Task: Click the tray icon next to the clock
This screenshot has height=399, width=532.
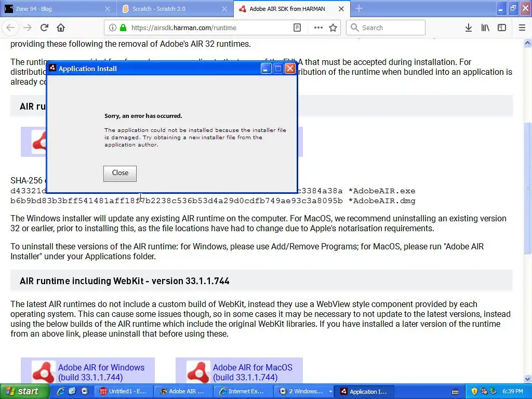Action: pyautogui.click(x=494, y=391)
